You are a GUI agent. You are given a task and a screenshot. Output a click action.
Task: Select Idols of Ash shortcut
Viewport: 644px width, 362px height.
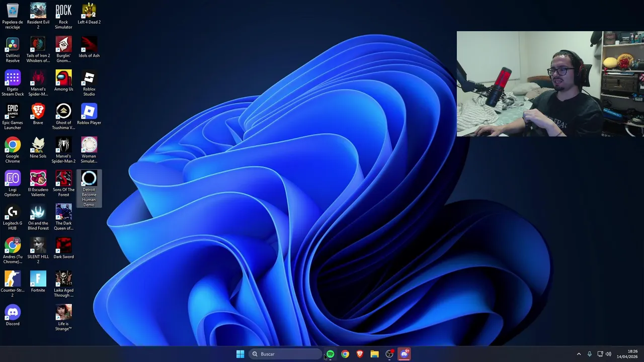89,47
